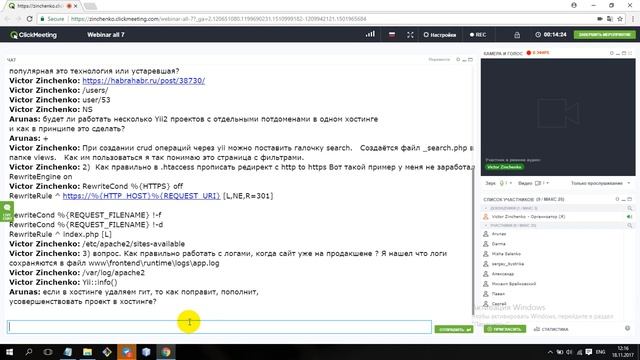Open attendee list panel settings gear
The width and height of the screenshot is (640, 360).
[617, 199]
